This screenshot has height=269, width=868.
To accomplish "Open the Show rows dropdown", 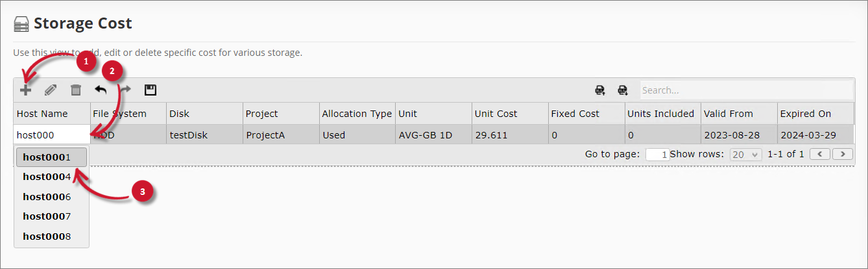I will click(745, 155).
